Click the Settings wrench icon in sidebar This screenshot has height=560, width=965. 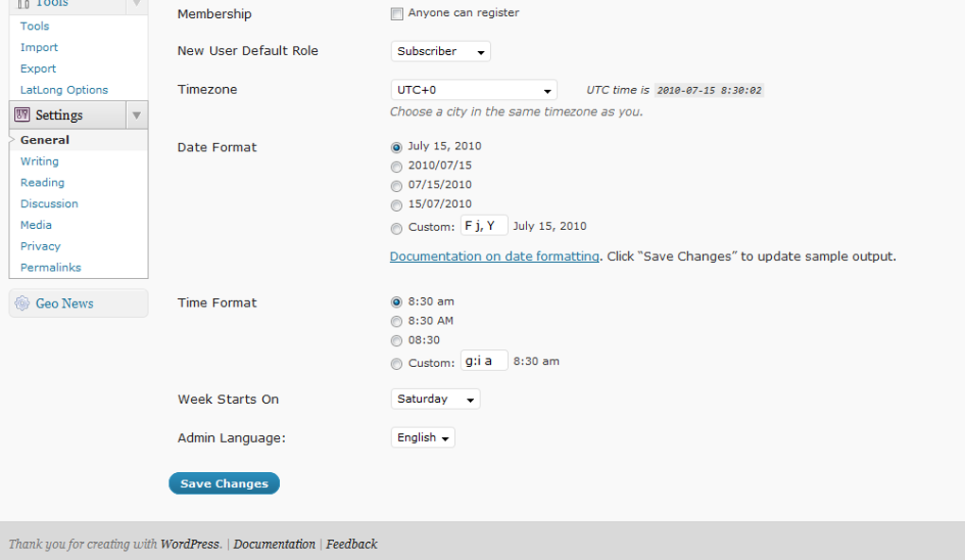(21, 114)
